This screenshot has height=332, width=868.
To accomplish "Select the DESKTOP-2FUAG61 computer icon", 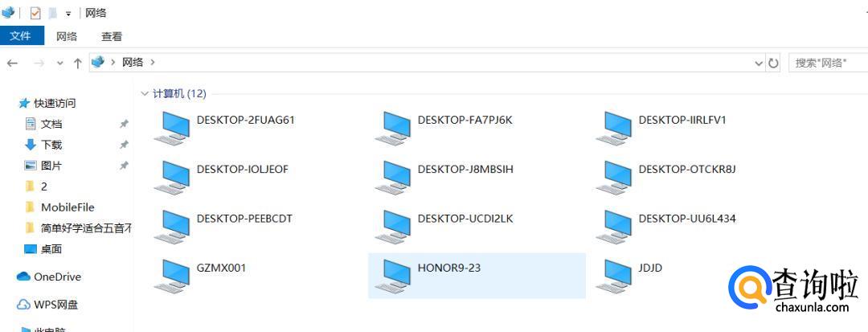I will (x=172, y=128).
